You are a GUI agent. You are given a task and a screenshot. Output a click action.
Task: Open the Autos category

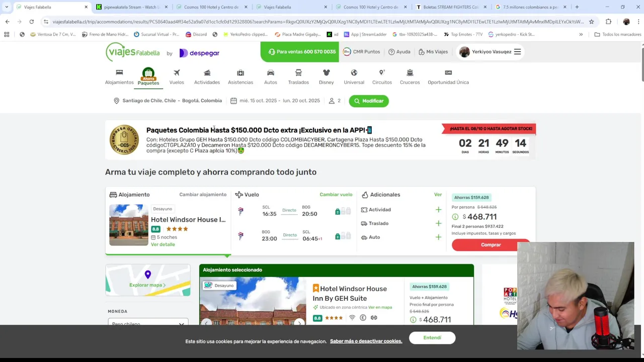point(271,77)
